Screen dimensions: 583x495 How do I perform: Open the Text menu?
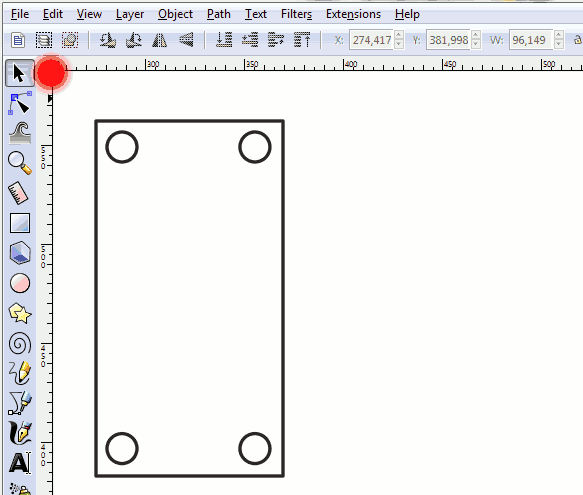(256, 14)
